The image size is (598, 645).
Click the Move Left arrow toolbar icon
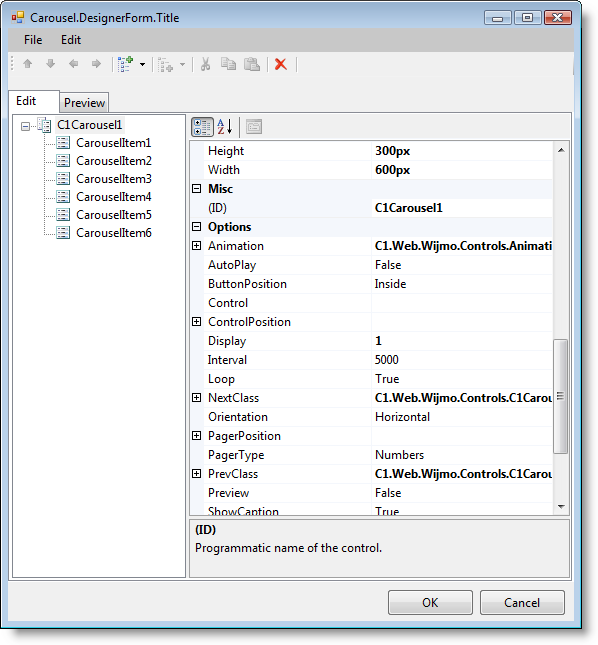[x=74, y=64]
